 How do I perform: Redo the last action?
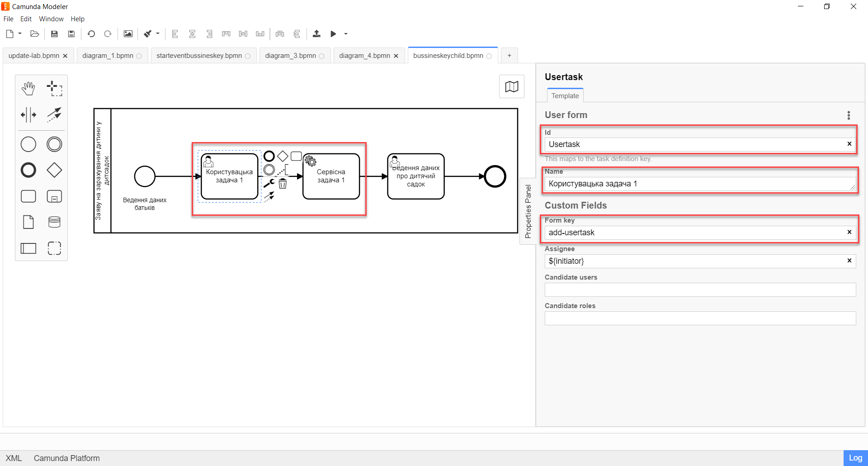pos(108,34)
